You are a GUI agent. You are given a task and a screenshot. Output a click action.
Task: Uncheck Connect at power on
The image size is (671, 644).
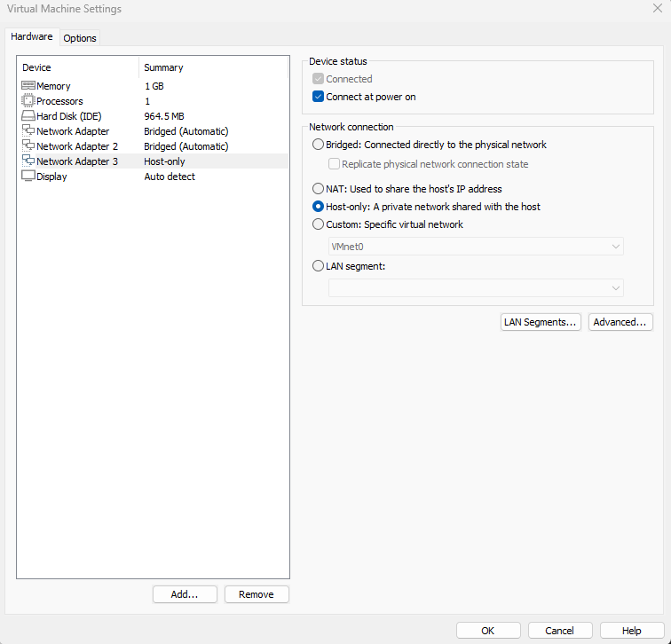coord(318,97)
